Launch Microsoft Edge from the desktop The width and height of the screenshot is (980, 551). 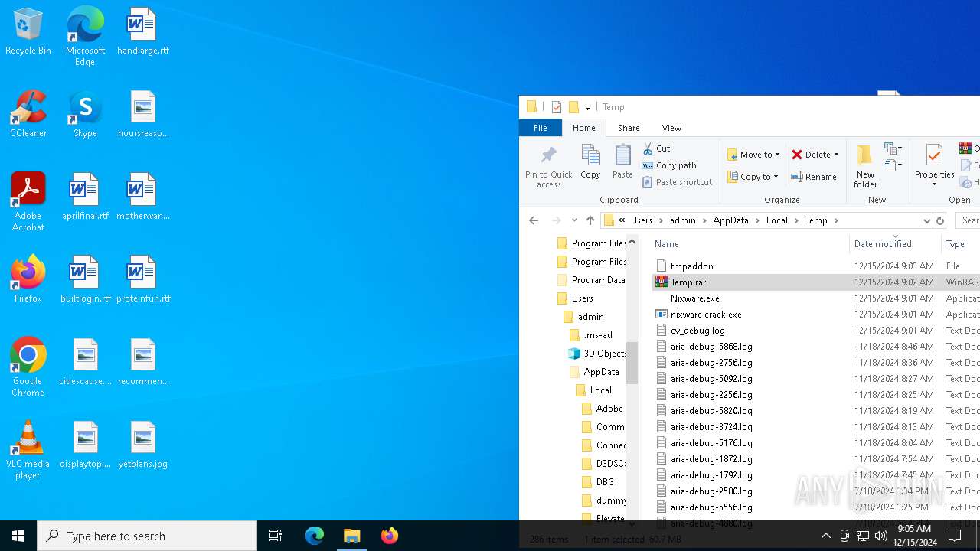tap(85, 37)
